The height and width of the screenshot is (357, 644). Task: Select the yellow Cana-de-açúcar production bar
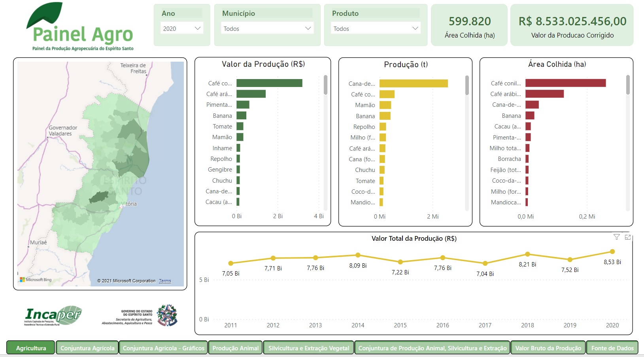click(x=413, y=83)
